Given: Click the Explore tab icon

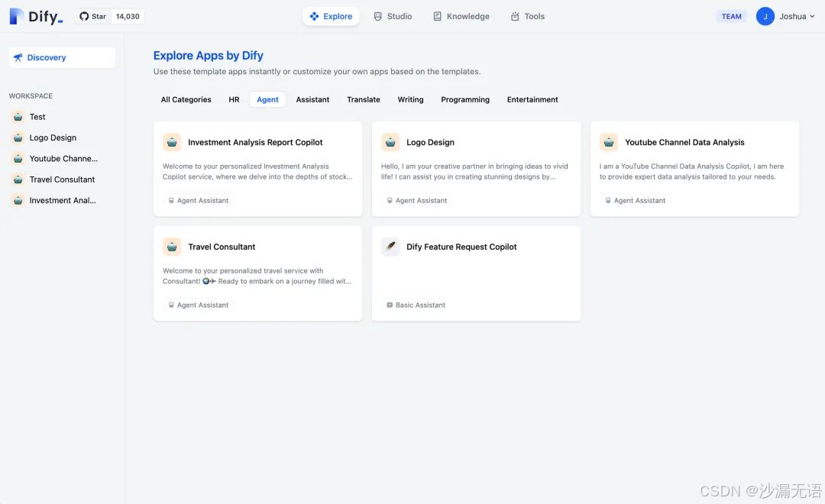Looking at the screenshot, I should [314, 16].
